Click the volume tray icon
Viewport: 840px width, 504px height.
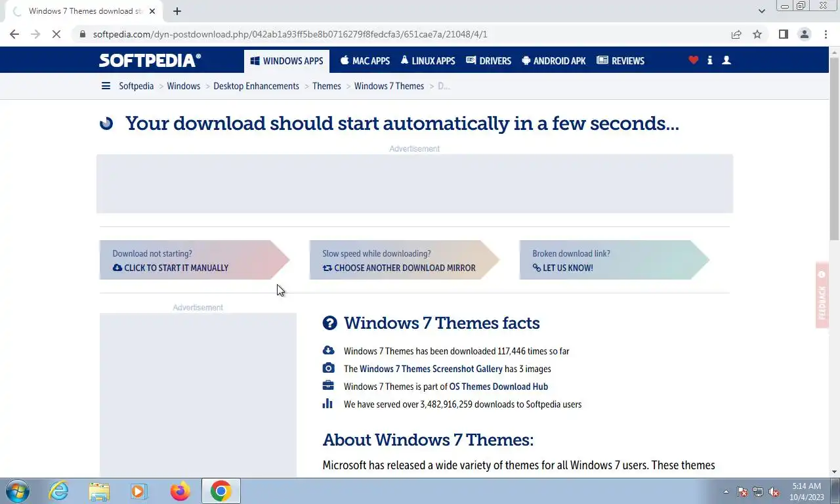tap(774, 492)
